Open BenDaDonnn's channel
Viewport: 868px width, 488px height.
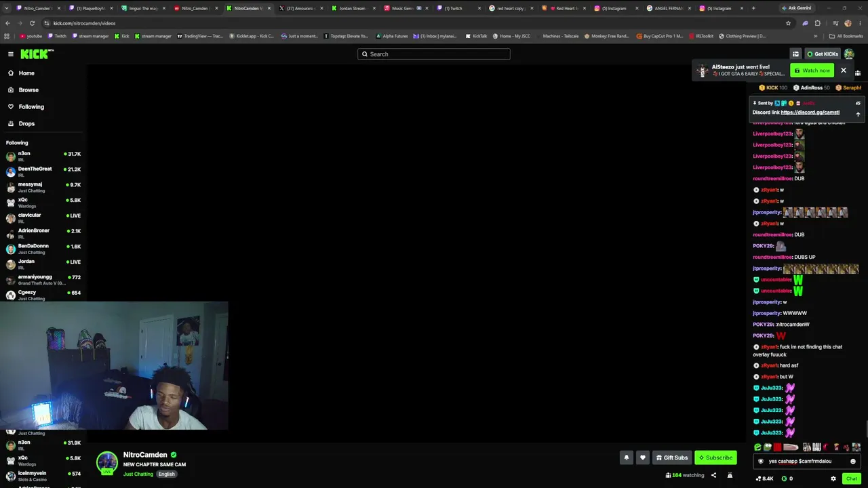(x=42, y=249)
